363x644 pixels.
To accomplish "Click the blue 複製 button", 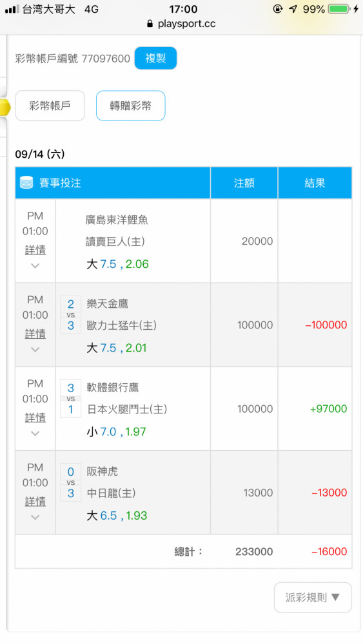I will click(x=156, y=58).
